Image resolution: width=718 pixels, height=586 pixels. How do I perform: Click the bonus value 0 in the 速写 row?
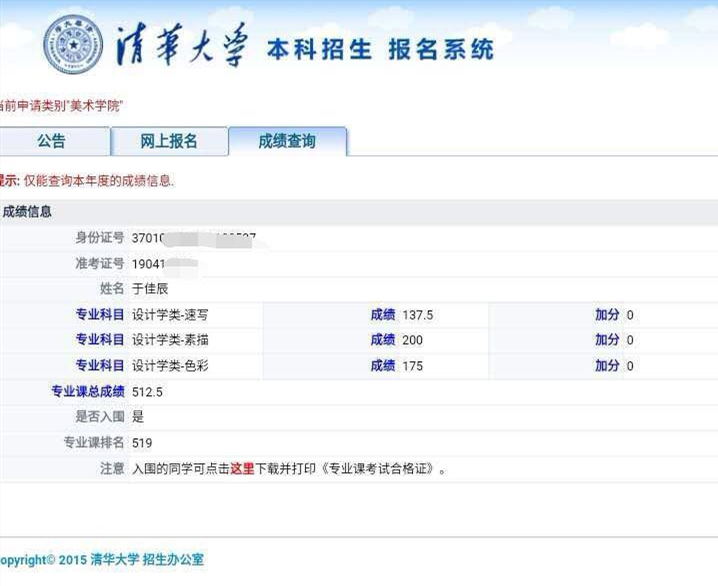pos(630,315)
